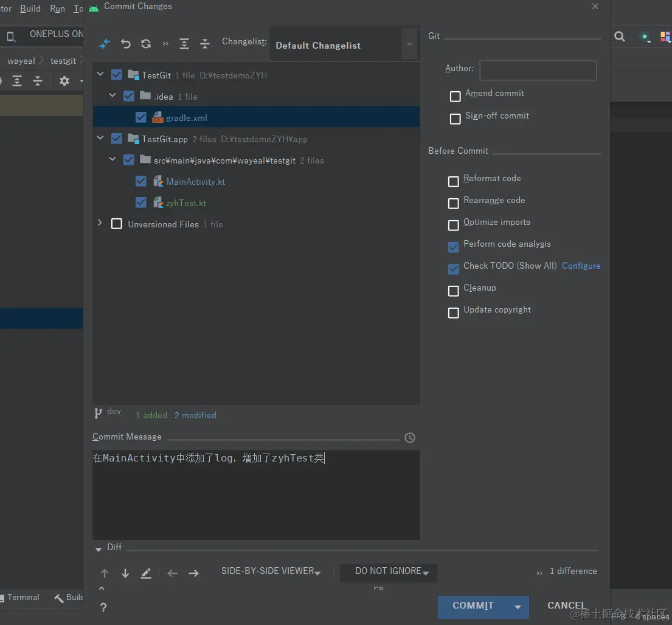Enable Cleanup before commit
This screenshot has height=625, width=672.
[x=453, y=291]
